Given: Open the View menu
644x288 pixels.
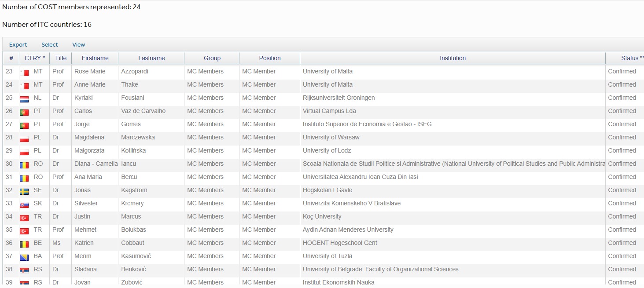Looking at the screenshot, I should 79,45.
